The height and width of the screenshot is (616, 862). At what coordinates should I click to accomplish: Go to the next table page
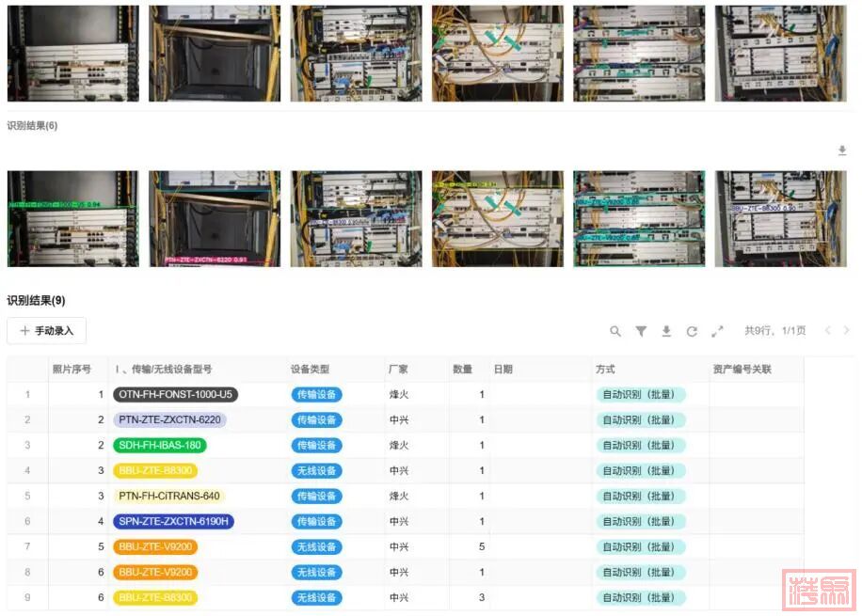[x=846, y=331]
